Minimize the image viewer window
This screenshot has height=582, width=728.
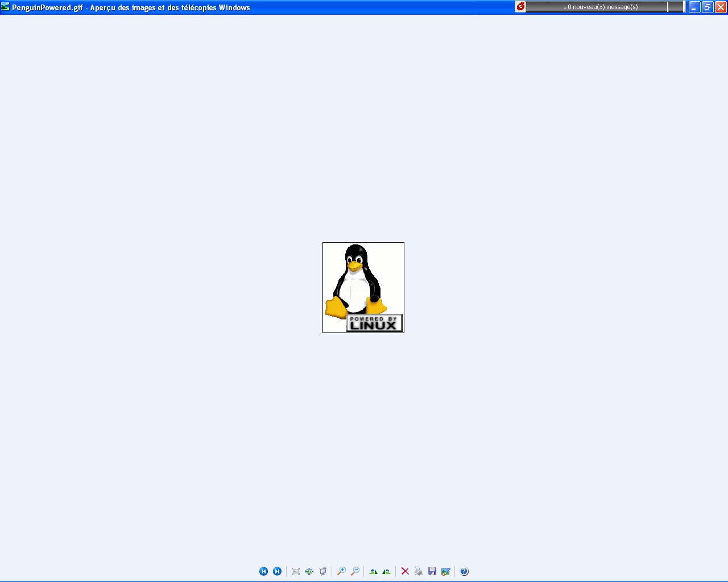694,7
